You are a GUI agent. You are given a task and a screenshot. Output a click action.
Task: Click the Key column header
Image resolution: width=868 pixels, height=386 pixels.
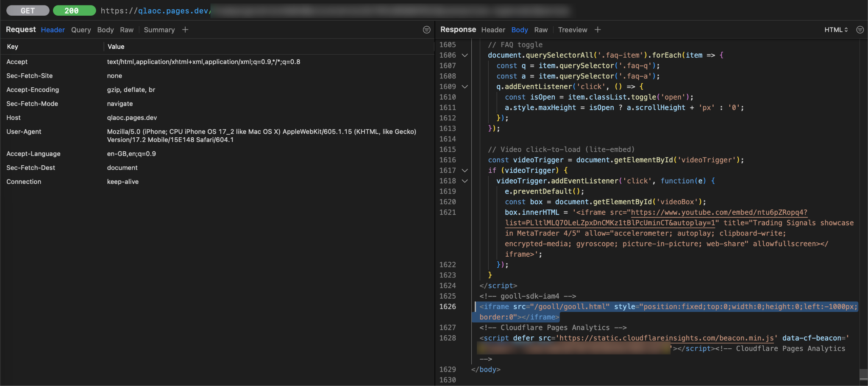(x=13, y=47)
